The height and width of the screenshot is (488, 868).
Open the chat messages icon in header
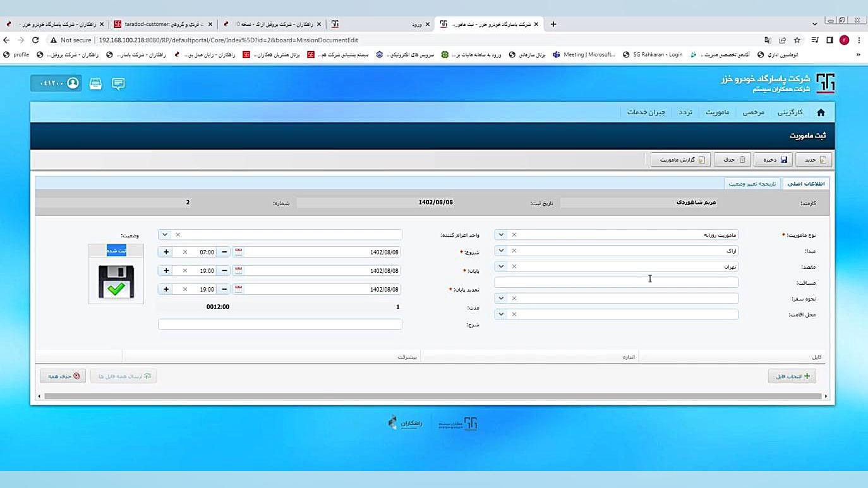[118, 83]
